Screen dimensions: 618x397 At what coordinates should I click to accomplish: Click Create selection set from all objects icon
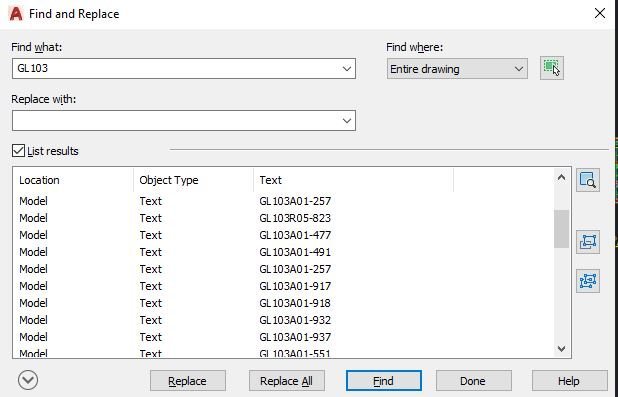click(588, 281)
